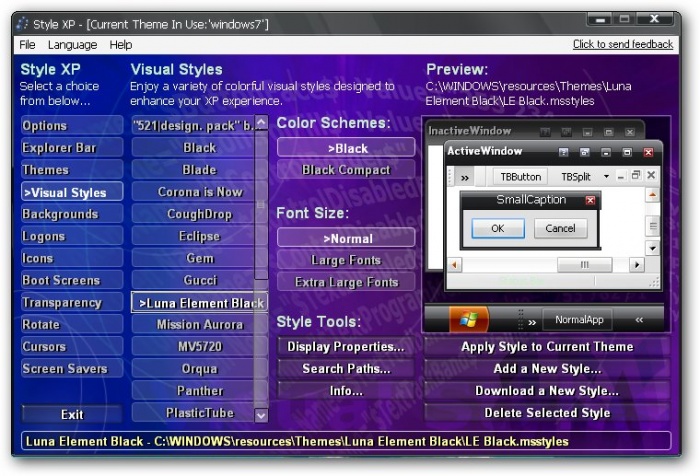This screenshot has height=476, width=700.
Task: Choose Extra Large Fonts size
Action: tap(346, 282)
